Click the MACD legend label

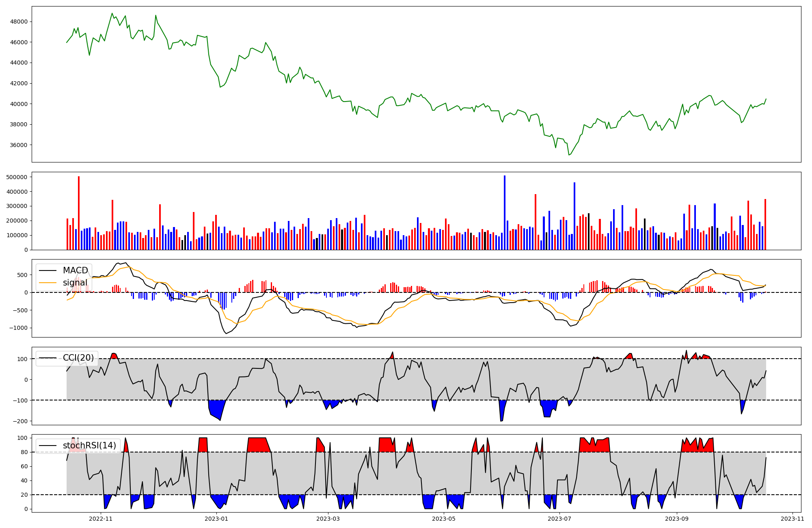tap(75, 270)
